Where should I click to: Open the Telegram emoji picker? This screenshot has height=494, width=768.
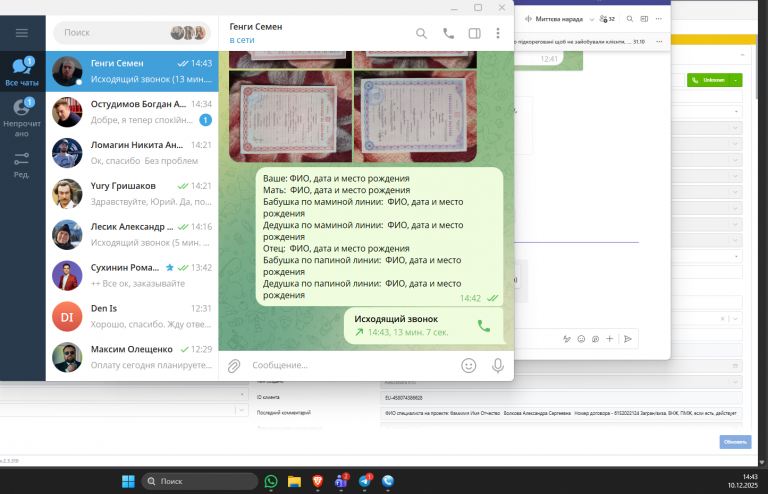[x=469, y=366]
